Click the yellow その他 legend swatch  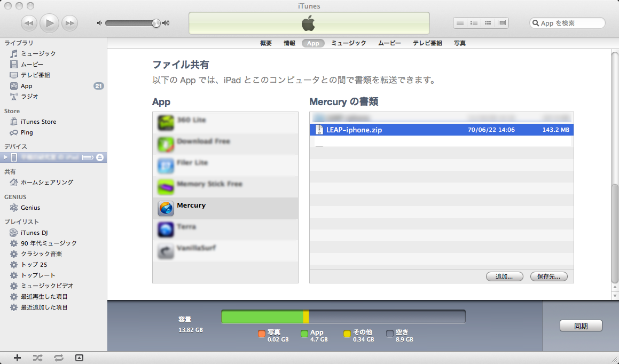pyautogui.click(x=347, y=334)
